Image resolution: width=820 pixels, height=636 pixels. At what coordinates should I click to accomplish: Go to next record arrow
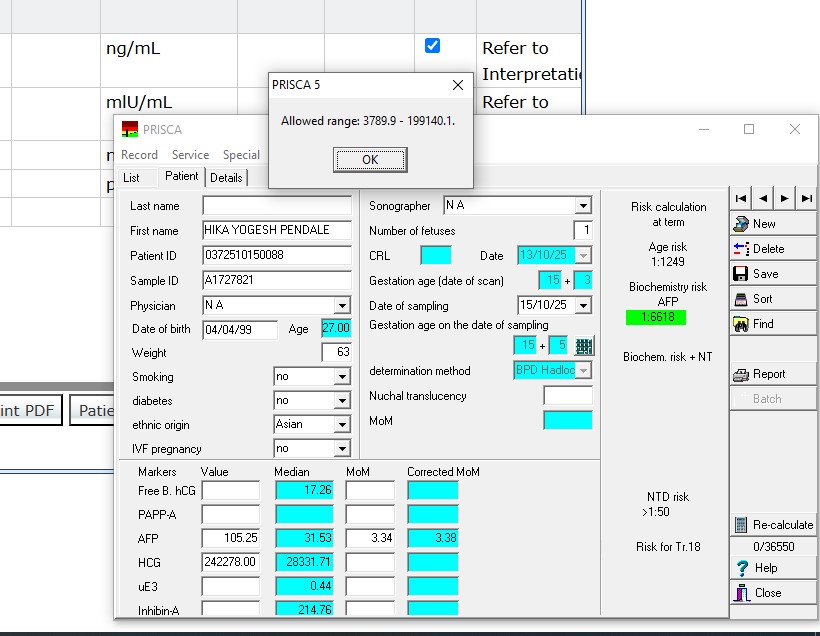click(785, 199)
